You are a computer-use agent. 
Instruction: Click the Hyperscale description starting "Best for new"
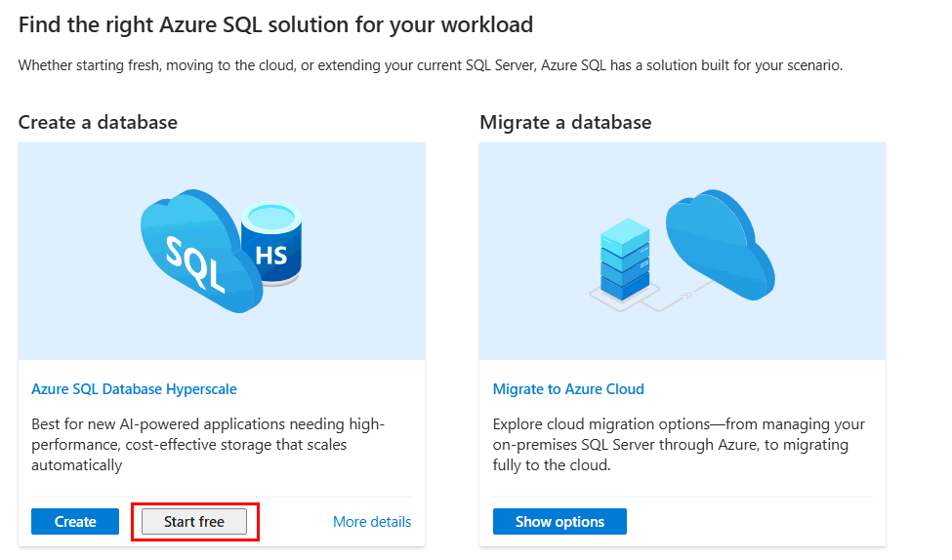coord(208,445)
